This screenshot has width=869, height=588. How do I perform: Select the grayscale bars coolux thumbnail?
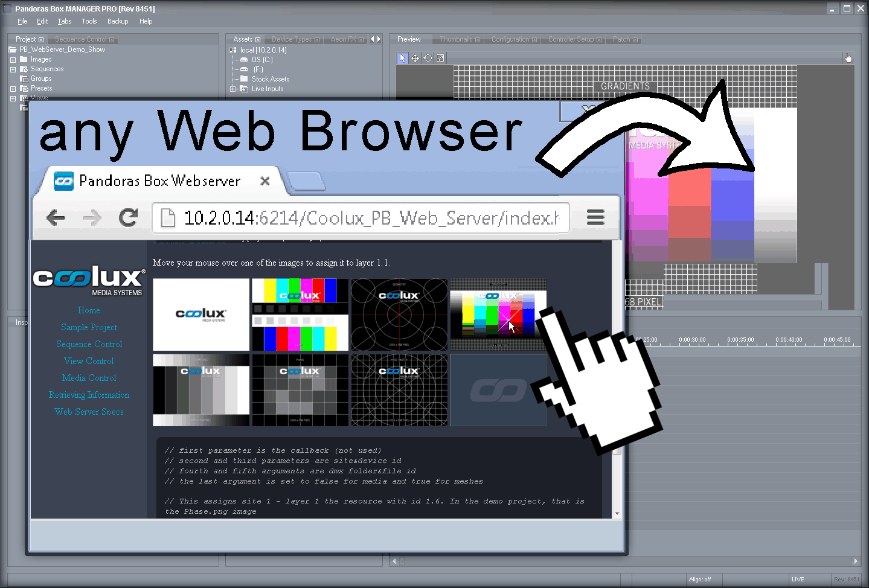click(201, 390)
